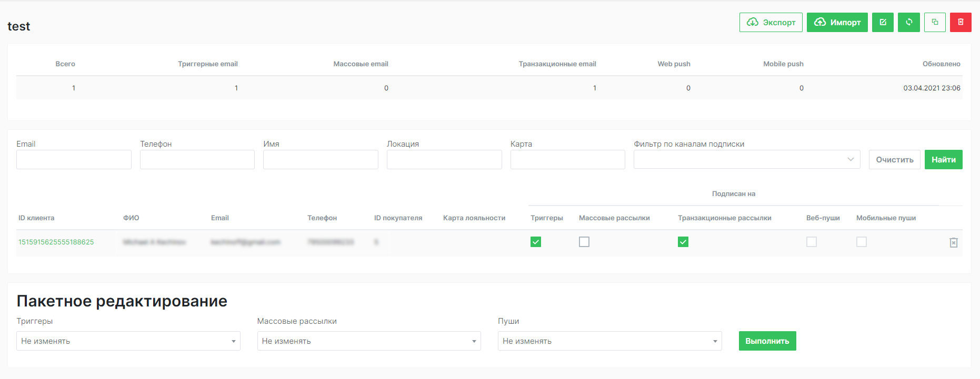Open the Пуши batch edit dropdown
This screenshot has width=980, height=379.
click(609, 341)
